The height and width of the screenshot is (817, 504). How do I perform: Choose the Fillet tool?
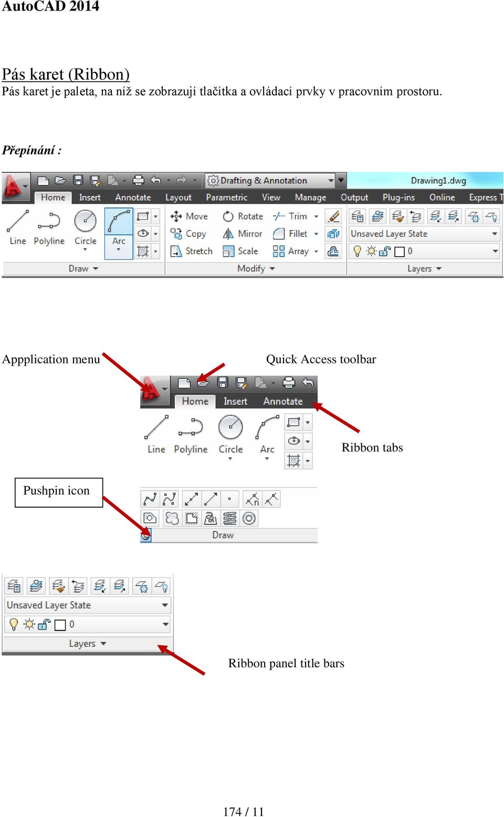pos(290,234)
